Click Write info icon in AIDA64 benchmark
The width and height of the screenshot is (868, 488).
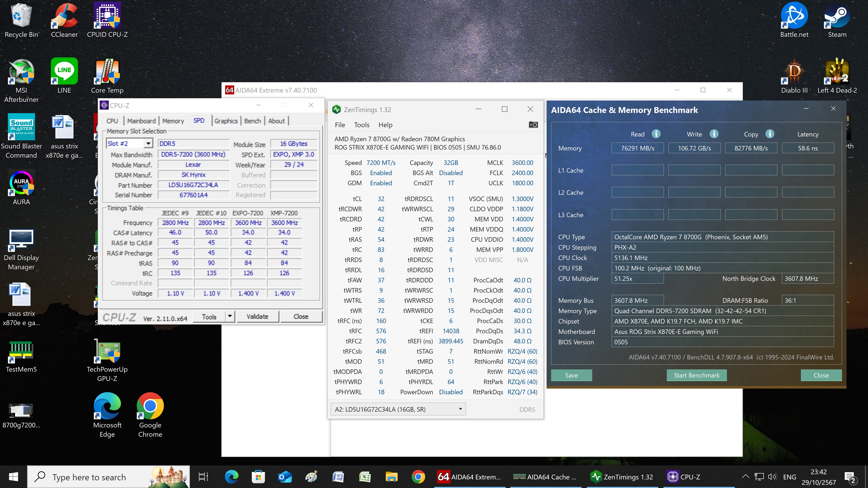click(714, 134)
